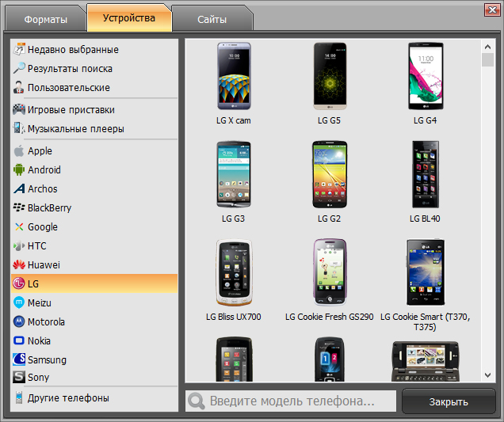Click the Результаты поиска magnifier icon
Screen dimensions: 504x422
[19, 68]
